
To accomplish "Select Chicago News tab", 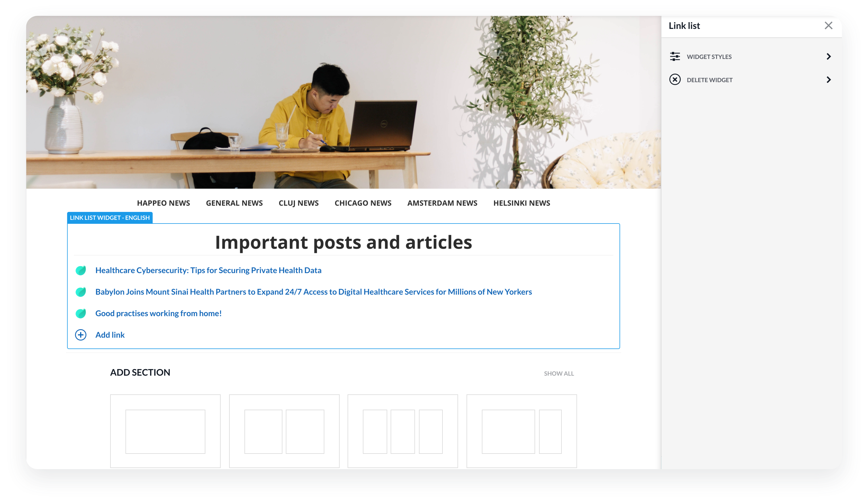I will click(363, 203).
